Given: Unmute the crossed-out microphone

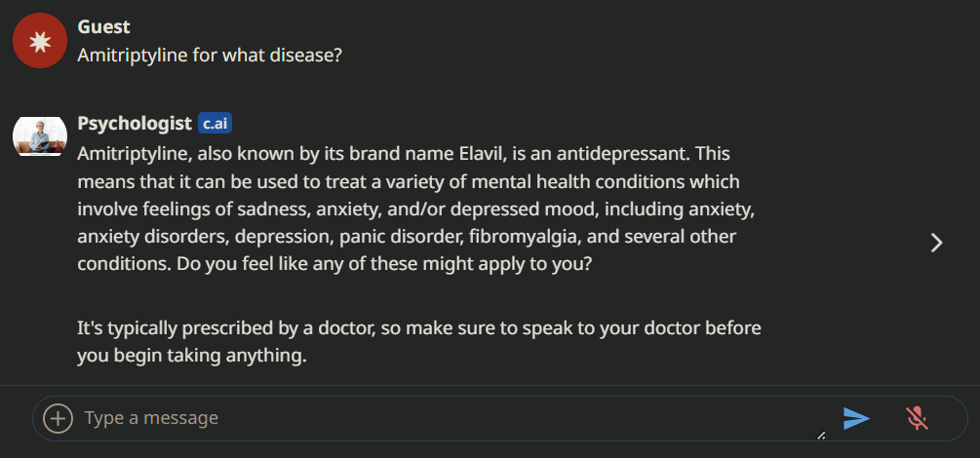Looking at the screenshot, I should pos(917,418).
